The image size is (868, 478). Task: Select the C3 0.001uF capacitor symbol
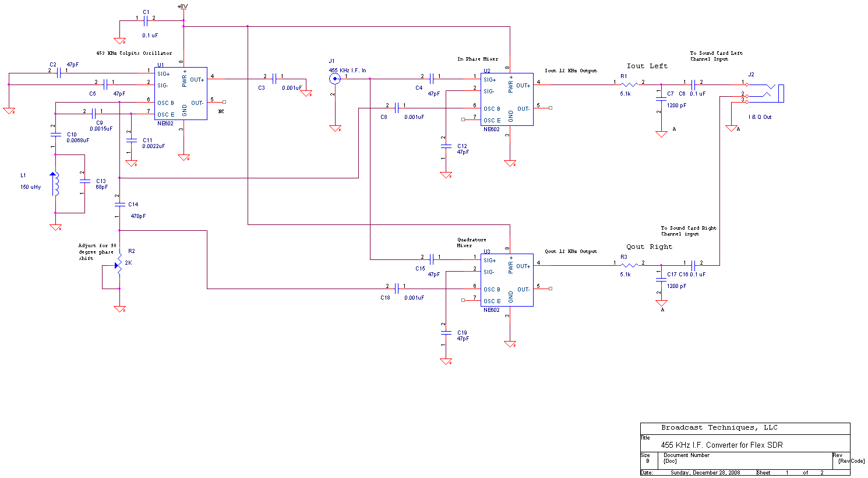point(274,79)
